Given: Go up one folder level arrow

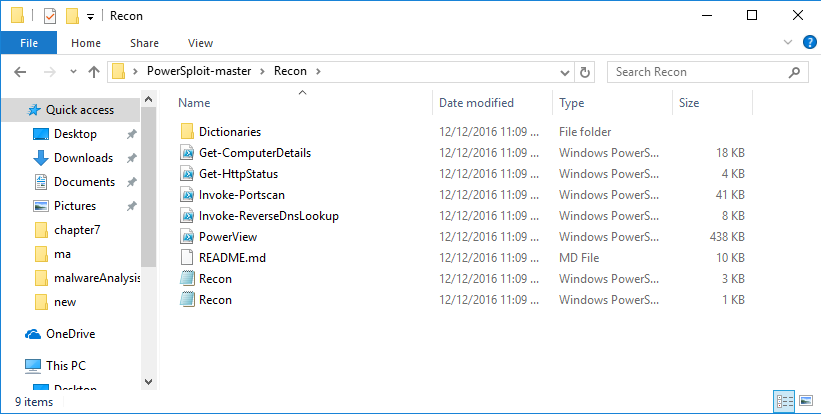Looking at the screenshot, I should pyautogui.click(x=94, y=72).
